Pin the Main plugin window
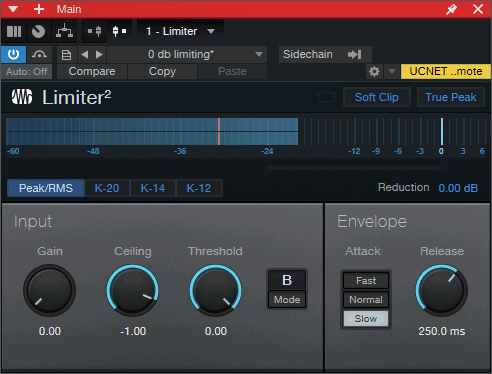The image size is (492, 374). click(452, 9)
